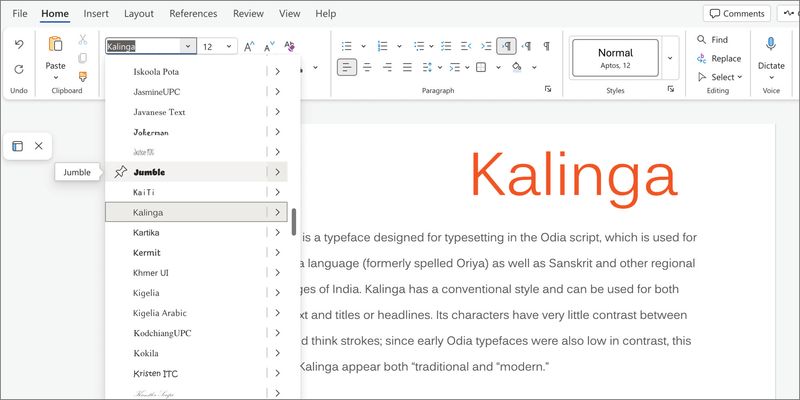The width and height of the screenshot is (800, 400).
Task: Click the Undo arrow icon
Action: (x=19, y=45)
